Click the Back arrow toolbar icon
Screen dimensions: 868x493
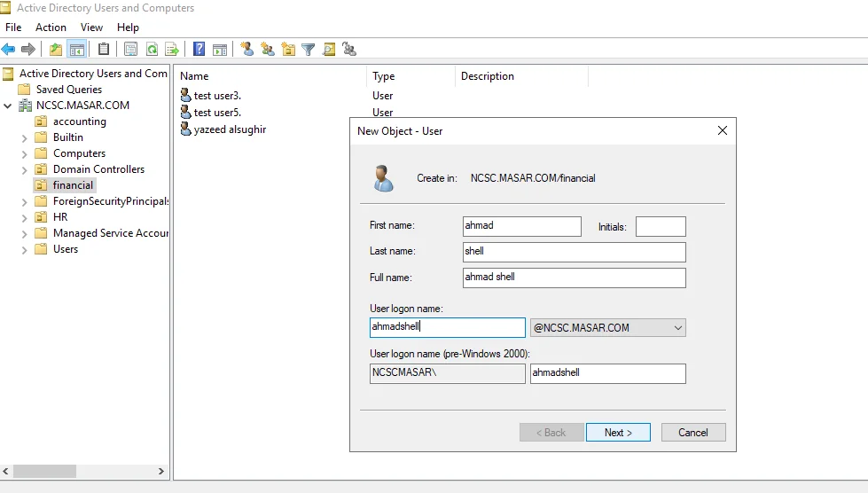[8, 50]
